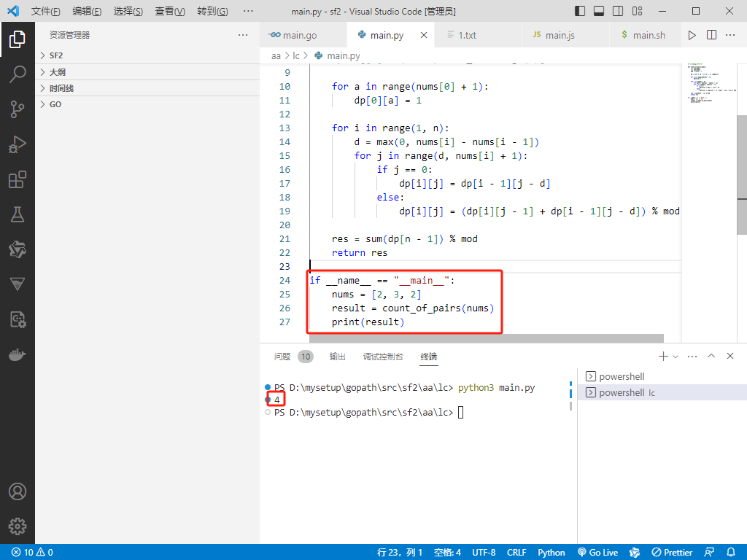Expand the 大纲 outline section
This screenshot has height=560, width=747.
[x=147, y=72]
